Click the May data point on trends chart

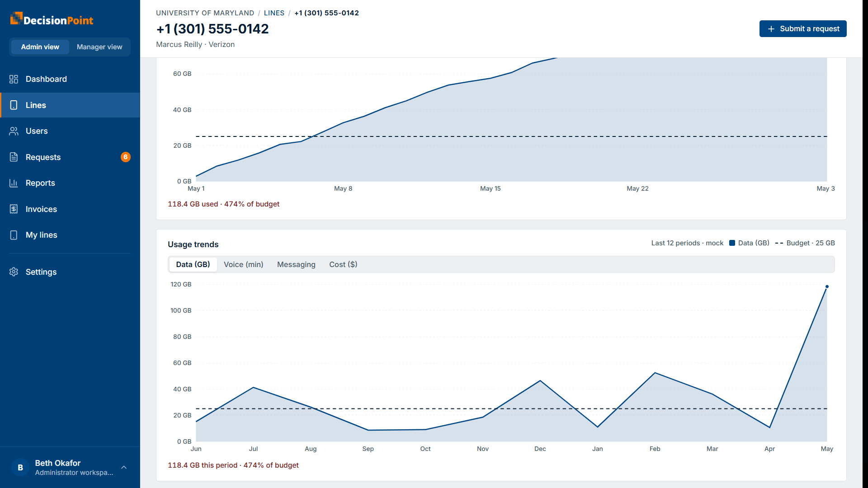click(827, 286)
